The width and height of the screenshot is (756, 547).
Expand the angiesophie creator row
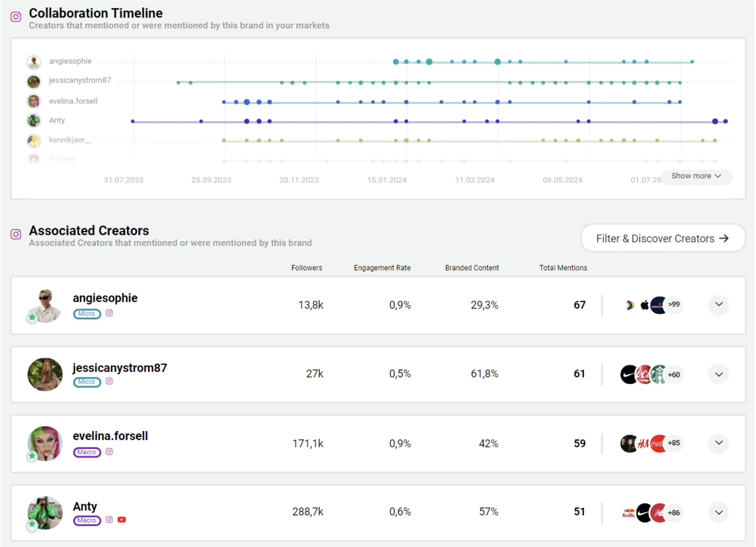719,304
